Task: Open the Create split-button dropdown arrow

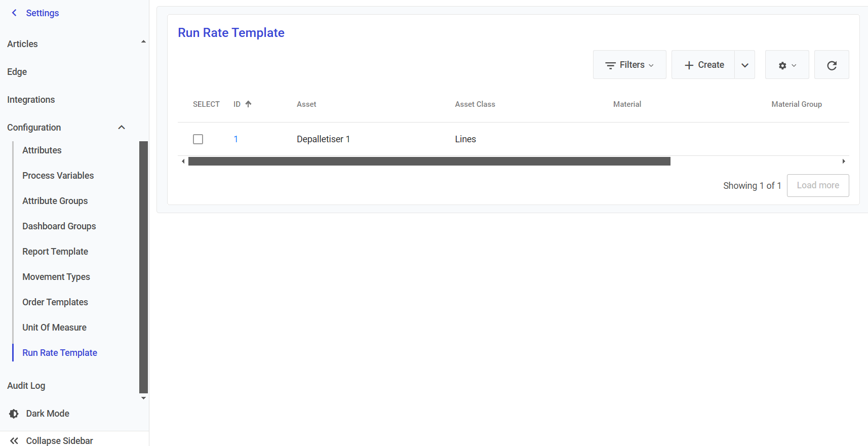Action: 744,65
